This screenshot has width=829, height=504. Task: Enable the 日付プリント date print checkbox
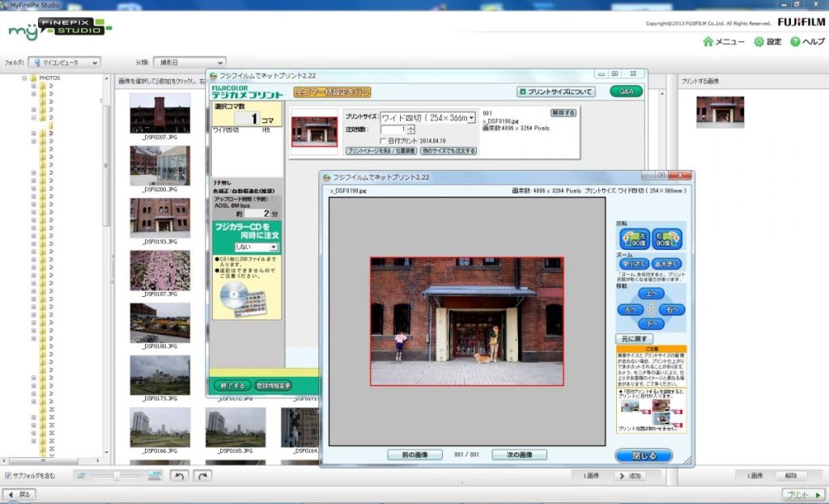(383, 140)
